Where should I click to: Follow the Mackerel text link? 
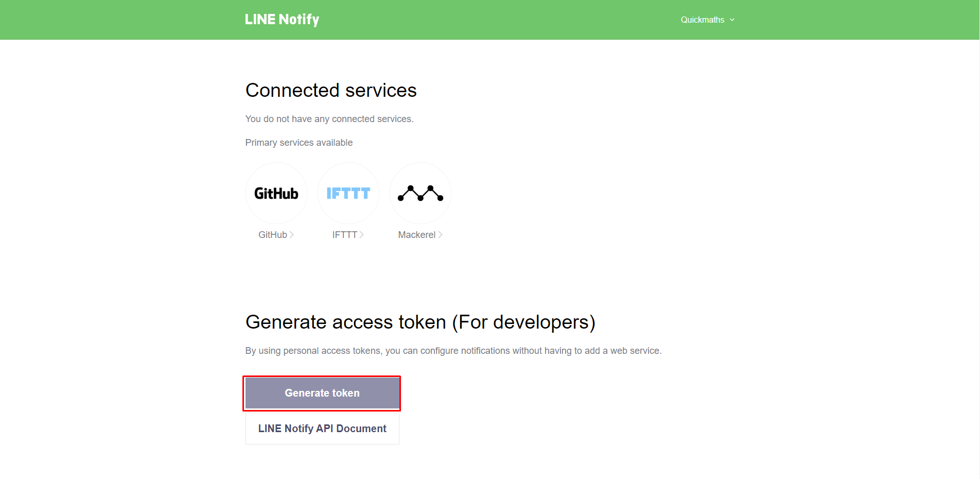(x=417, y=235)
